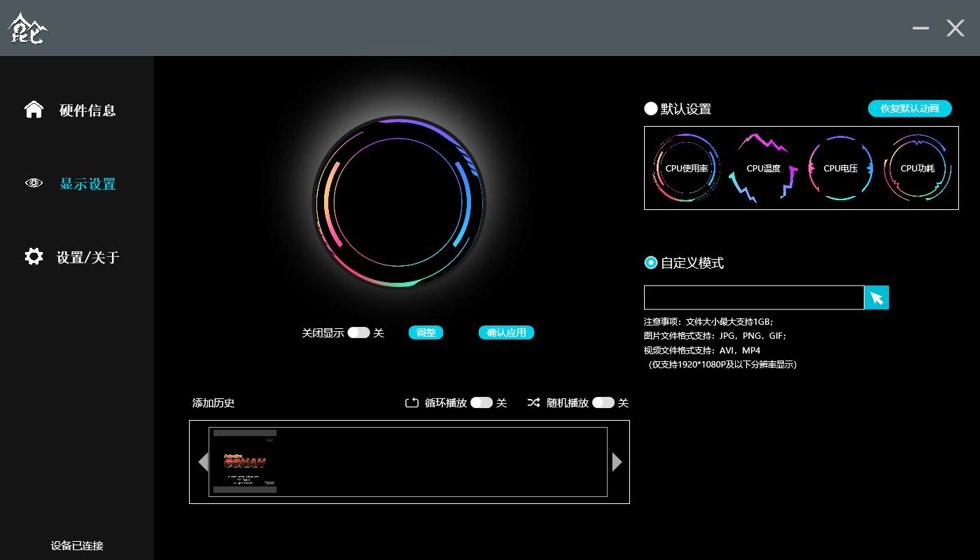980x560 pixels.
Task: Select the CPU温度 animation preset
Action: pos(762,168)
